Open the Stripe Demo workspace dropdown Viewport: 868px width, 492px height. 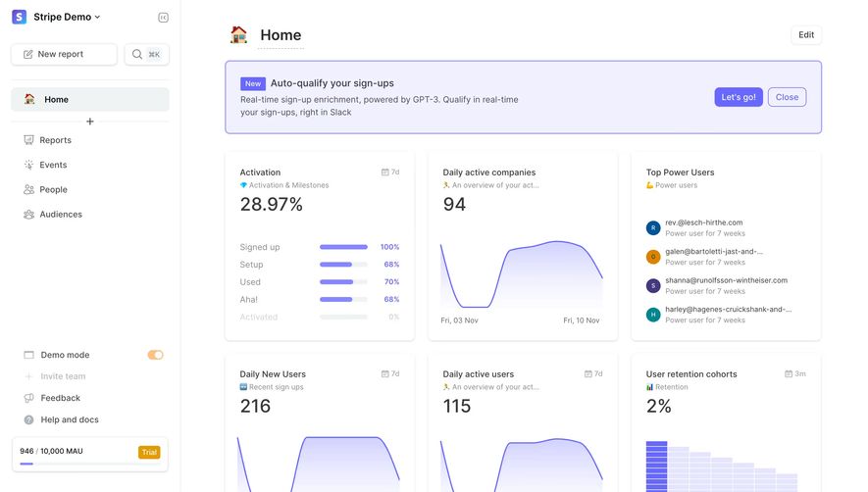[67, 18]
